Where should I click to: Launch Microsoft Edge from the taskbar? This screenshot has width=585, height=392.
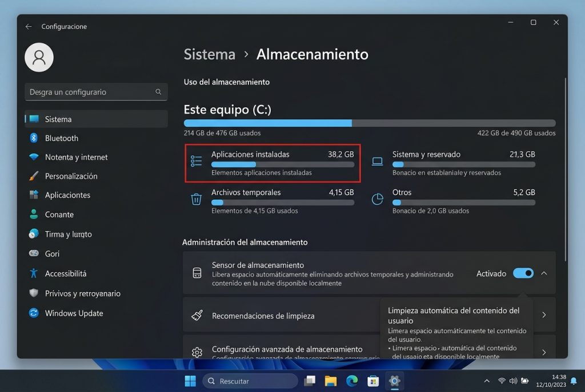pyautogui.click(x=352, y=381)
